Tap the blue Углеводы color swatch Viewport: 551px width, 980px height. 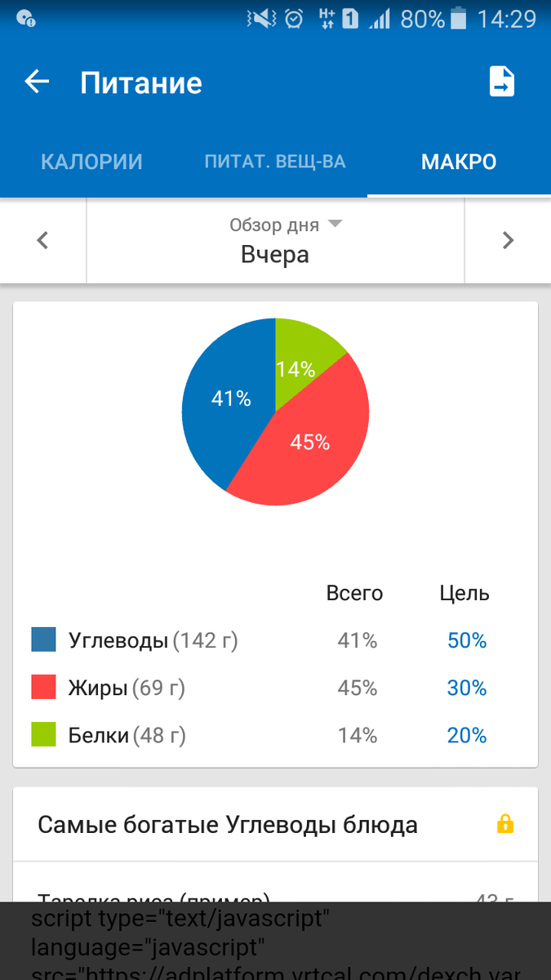(43, 639)
